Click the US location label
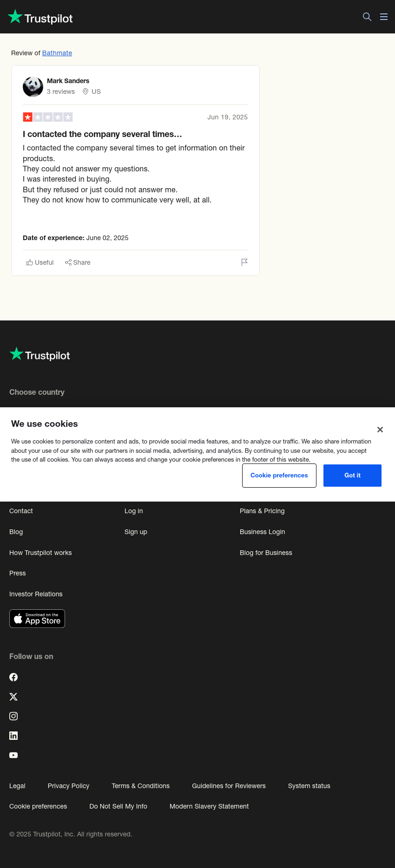The image size is (395, 868). pyautogui.click(x=92, y=91)
